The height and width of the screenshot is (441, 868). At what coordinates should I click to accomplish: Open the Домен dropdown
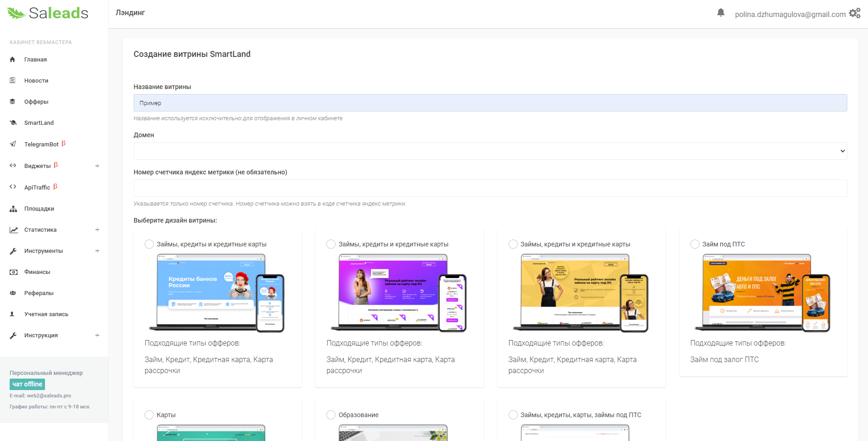pyautogui.click(x=490, y=151)
